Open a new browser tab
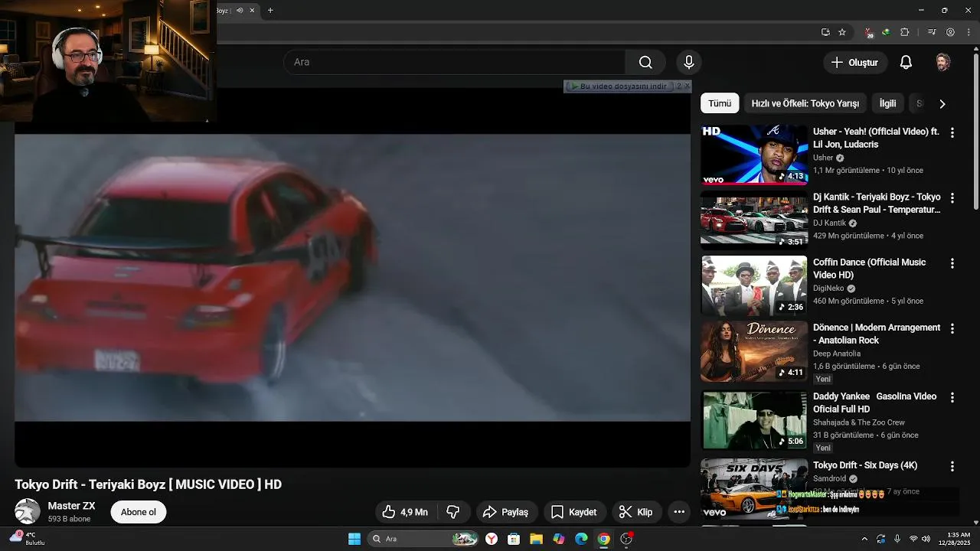980x551 pixels. click(x=270, y=10)
